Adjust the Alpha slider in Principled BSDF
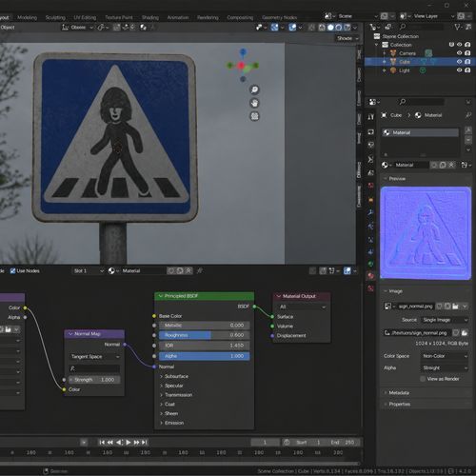Image resolution: width=476 pixels, height=476 pixels. click(x=205, y=356)
